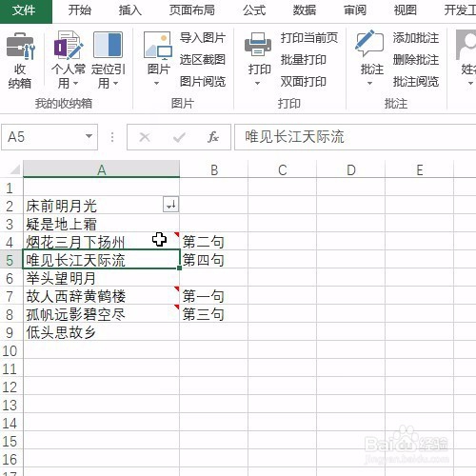Click the 批注阅览 button
Image resolution: width=476 pixels, height=476 pixels.
tap(416, 82)
